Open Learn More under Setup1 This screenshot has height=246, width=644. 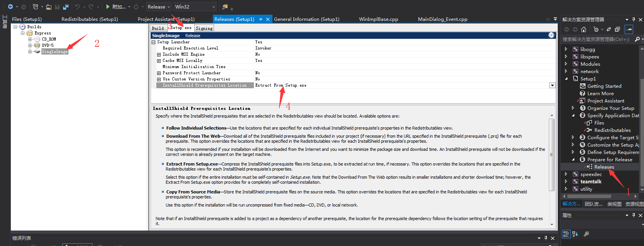tap(600, 93)
